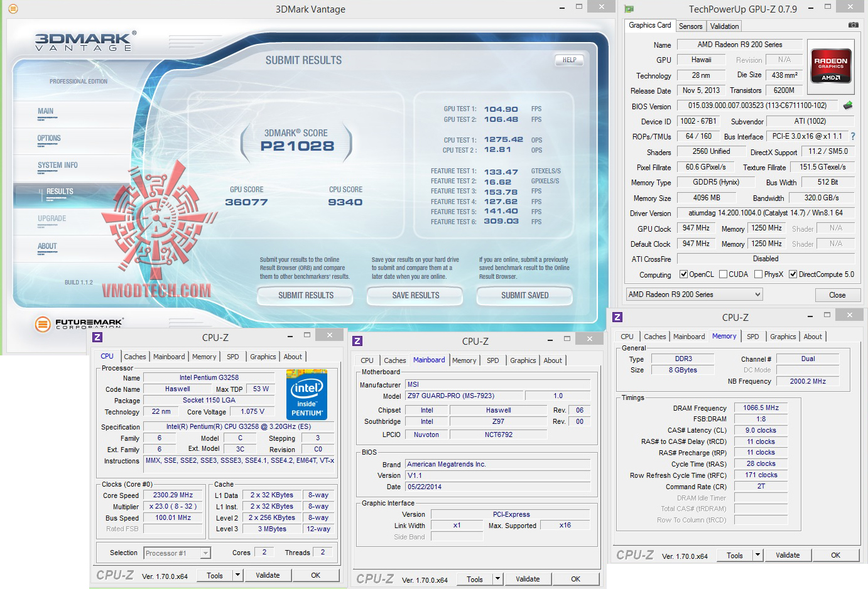Click the BIOS Version field in GPU-Z
868x589 pixels.
[x=757, y=105]
